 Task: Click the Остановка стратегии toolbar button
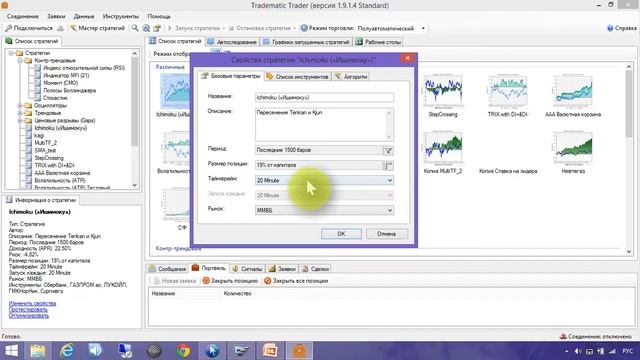262,28
